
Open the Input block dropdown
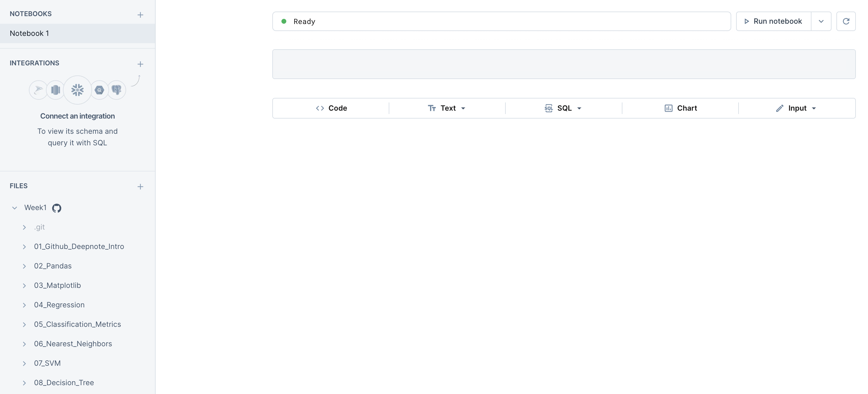813,108
